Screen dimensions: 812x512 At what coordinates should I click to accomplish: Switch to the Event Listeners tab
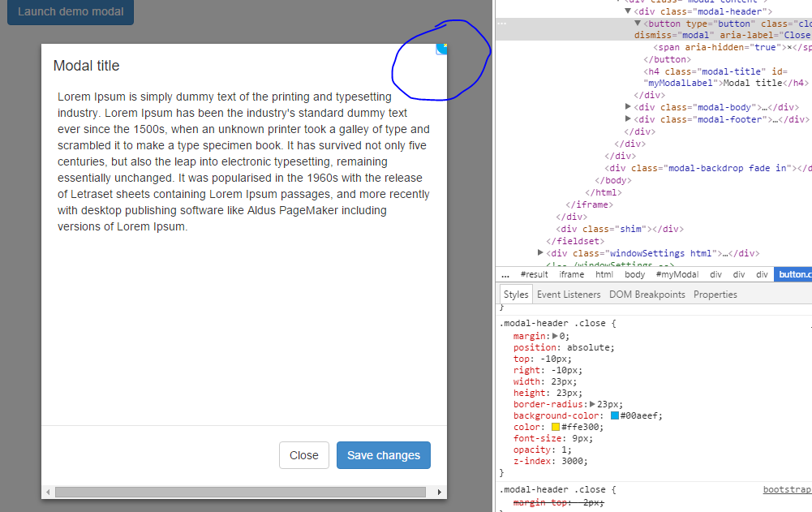(569, 294)
